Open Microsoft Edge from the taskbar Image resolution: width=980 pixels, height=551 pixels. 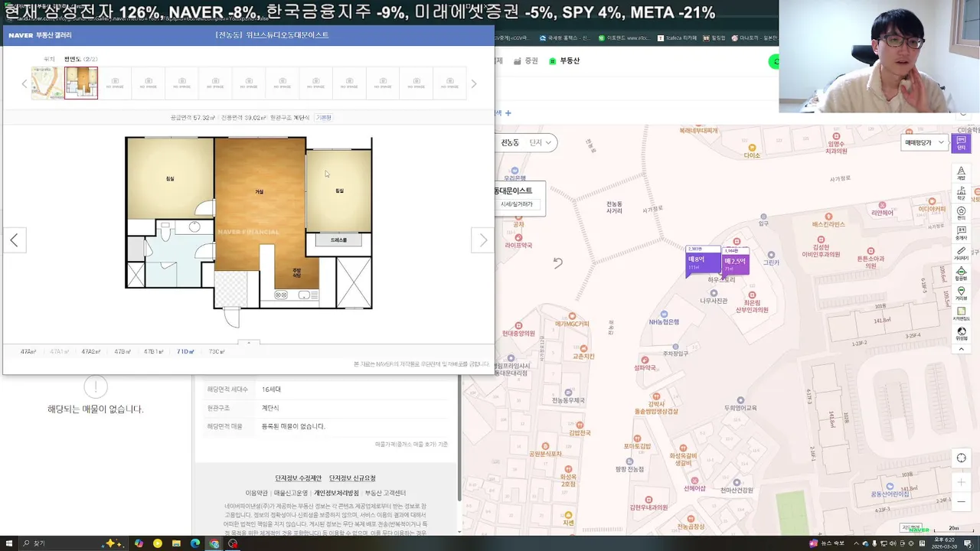point(195,543)
